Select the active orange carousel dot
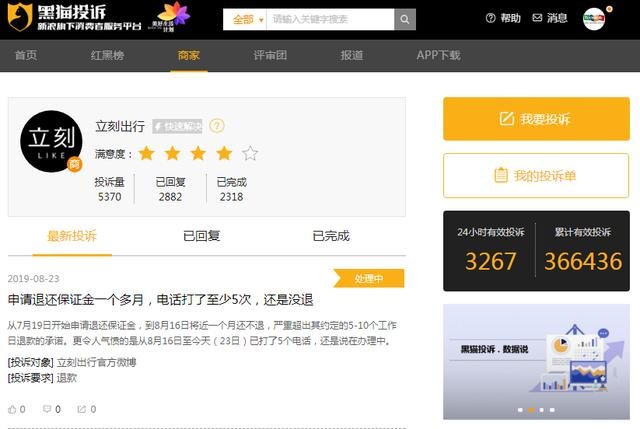 [531, 410]
